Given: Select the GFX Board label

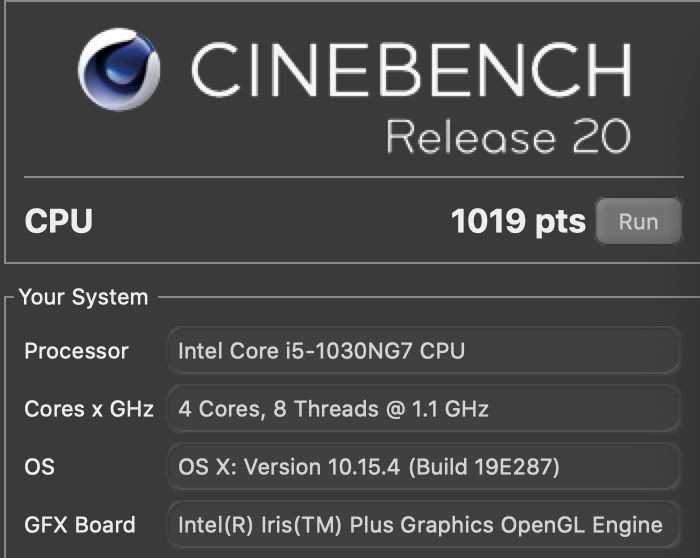Looking at the screenshot, I should tap(79, 525).
